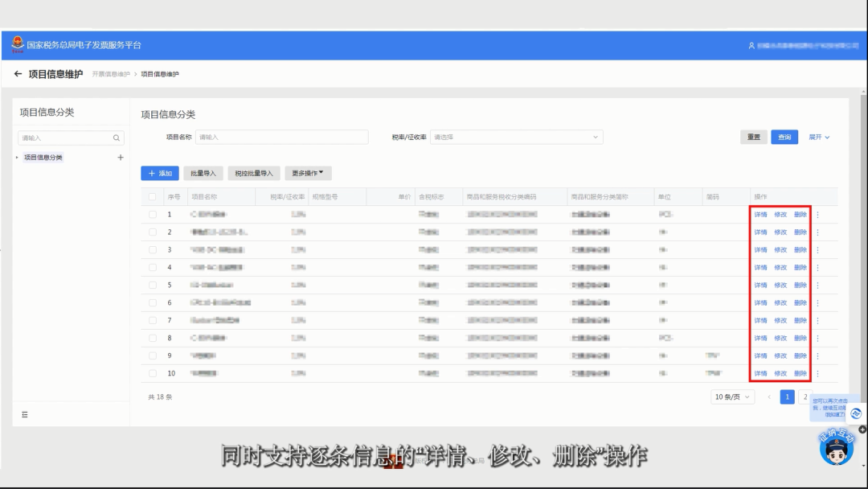Image resolution: width=868 pixels, height=489 pixels.
Task: Click the back arrow beside 项目信息维护
Action: pos(18,74)
